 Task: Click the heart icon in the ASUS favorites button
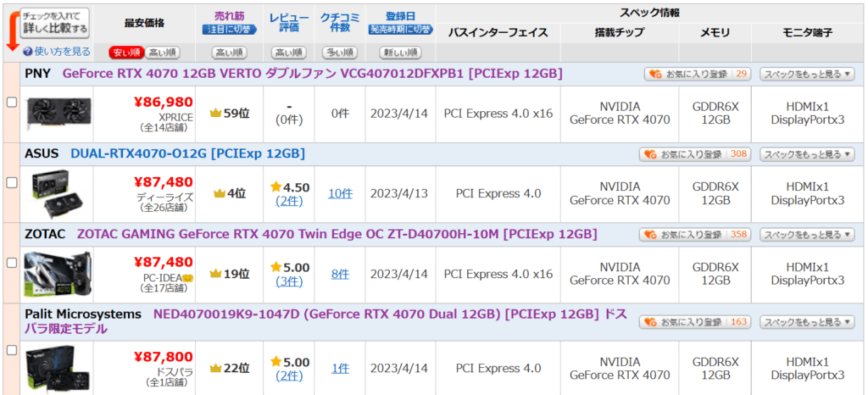[x=652, y=154]
